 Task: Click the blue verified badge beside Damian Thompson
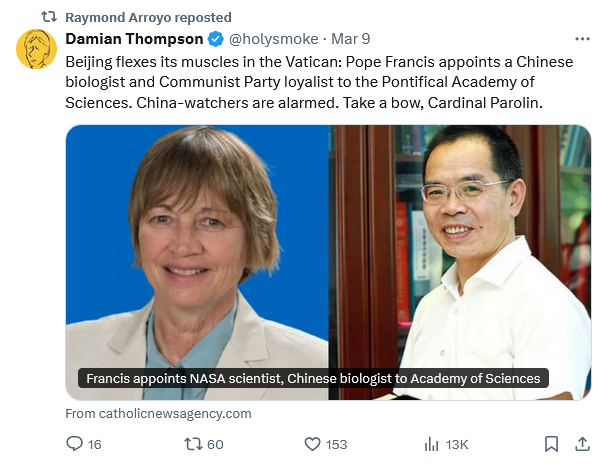click(x=215, y=40)
